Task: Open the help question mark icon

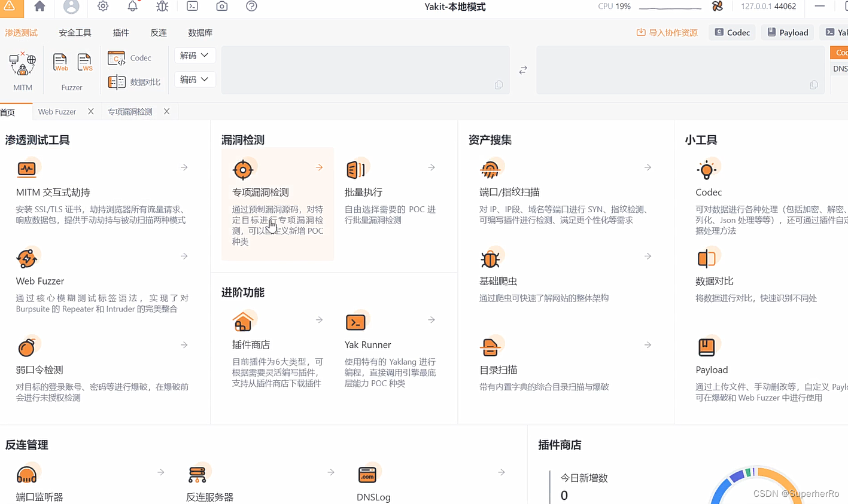Action: pyautogui.click(x=251, y=7)
